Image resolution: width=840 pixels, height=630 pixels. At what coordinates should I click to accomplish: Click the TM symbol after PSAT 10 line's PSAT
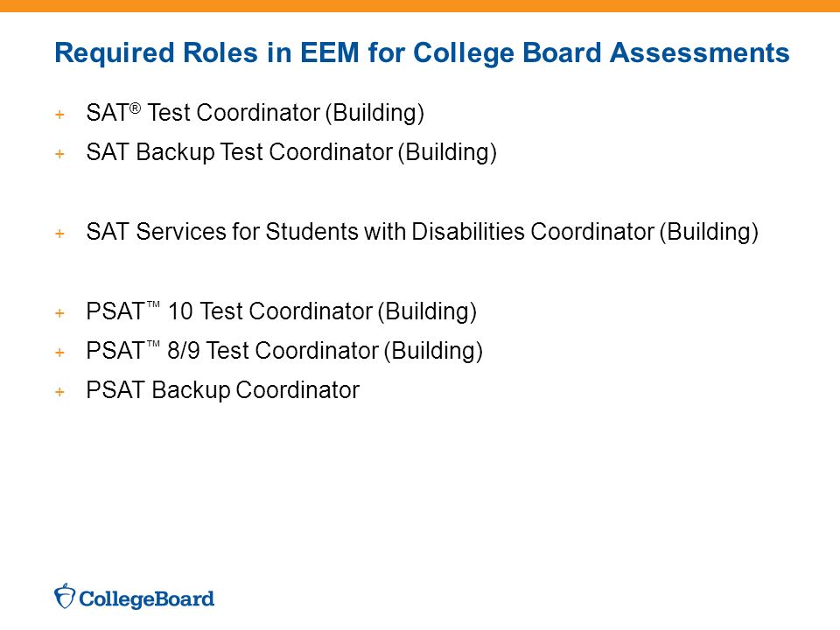pos(153,304)
